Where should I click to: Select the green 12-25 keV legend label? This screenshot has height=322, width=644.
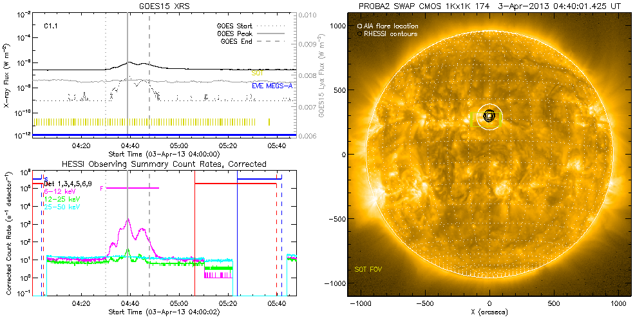point(62,200)
